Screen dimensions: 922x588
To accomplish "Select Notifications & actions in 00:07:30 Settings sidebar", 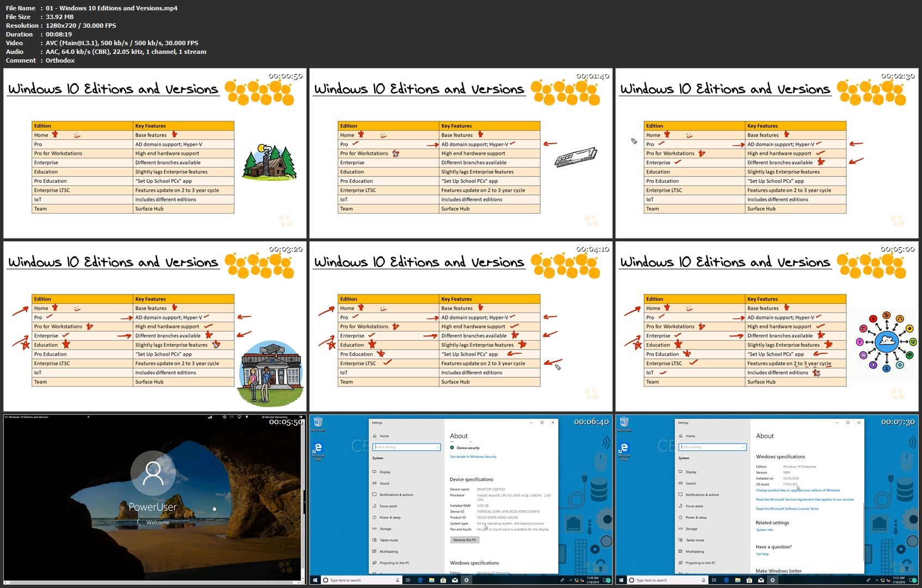I will [x=699, y=495].
